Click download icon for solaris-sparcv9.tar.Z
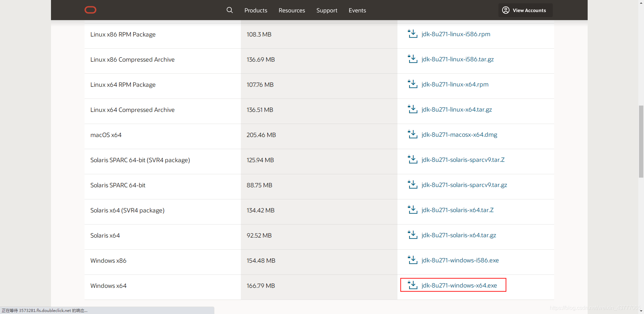 [x=413, y=160]
